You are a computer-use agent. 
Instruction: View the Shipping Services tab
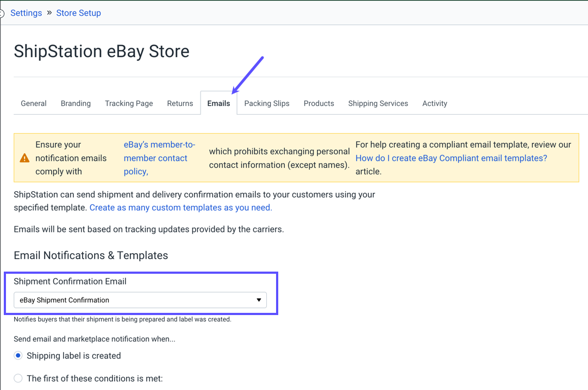point(378,103)
